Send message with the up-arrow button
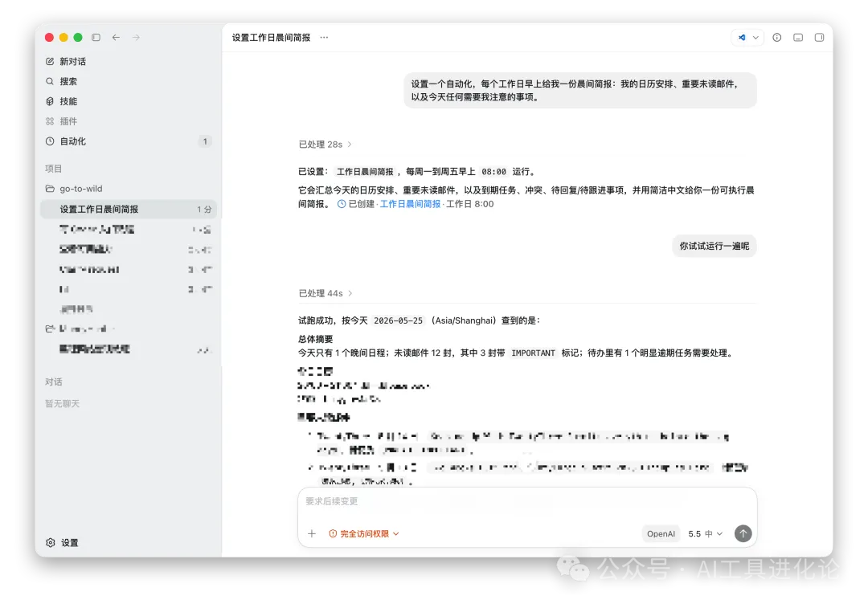 pyautogui.click(x=743, y=533)
